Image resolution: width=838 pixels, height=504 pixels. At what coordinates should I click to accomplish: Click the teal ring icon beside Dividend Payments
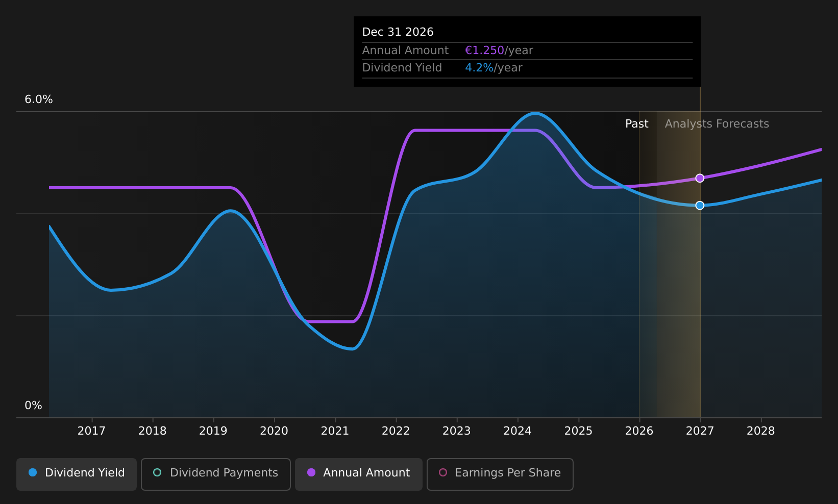pos(157,473)
